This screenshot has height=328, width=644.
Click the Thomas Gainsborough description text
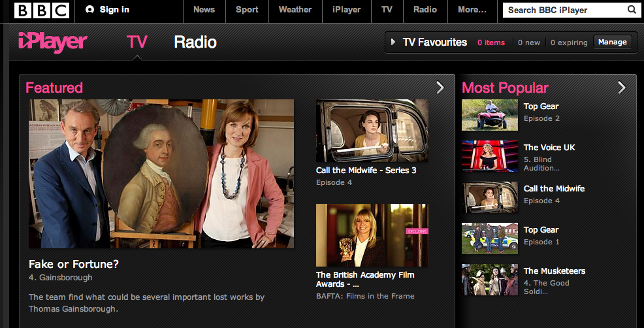(146, 303)
